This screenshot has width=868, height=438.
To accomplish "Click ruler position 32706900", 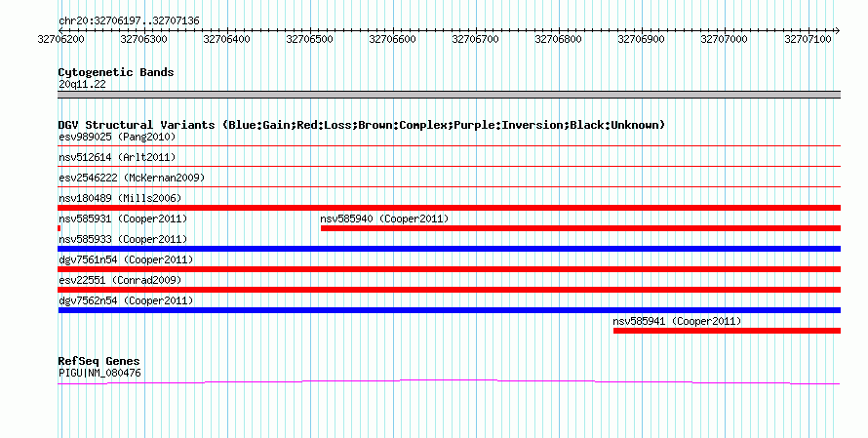I will pos(642,39).
